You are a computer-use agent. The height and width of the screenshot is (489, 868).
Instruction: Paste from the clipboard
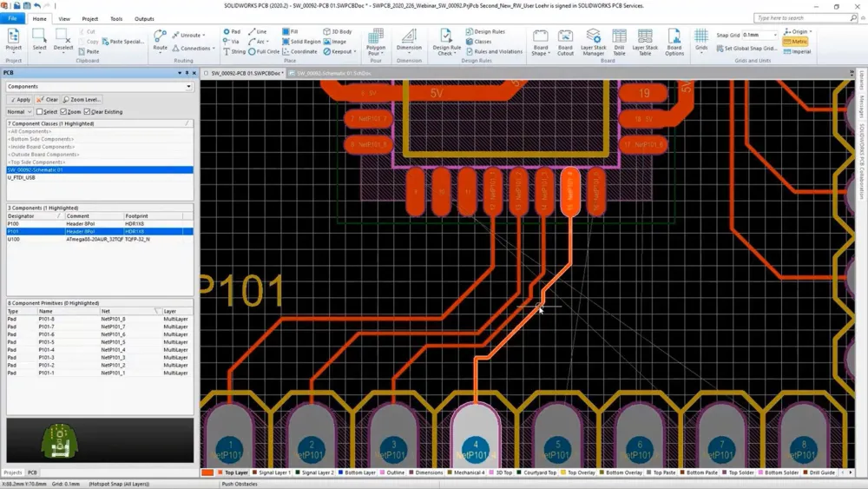coord(89,51)
